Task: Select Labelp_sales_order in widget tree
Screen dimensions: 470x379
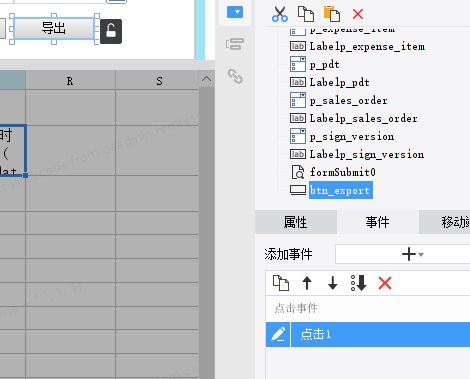Action: (x=364, y=118)
